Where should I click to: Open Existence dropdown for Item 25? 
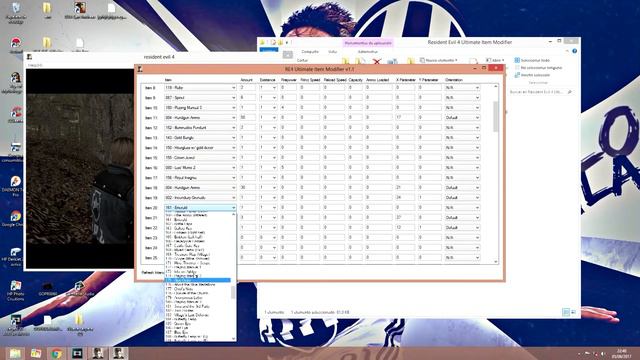[268, 258]
